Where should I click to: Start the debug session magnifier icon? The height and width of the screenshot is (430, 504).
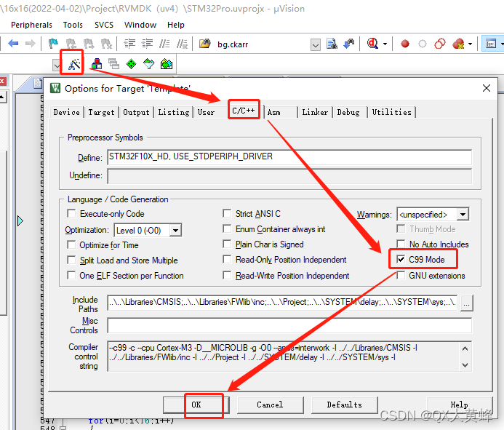tap(373, 44)
